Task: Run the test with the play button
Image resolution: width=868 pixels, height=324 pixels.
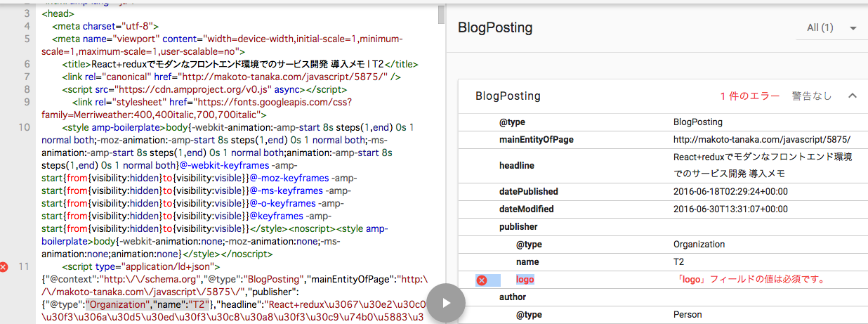Action: [x=447, y=303]
